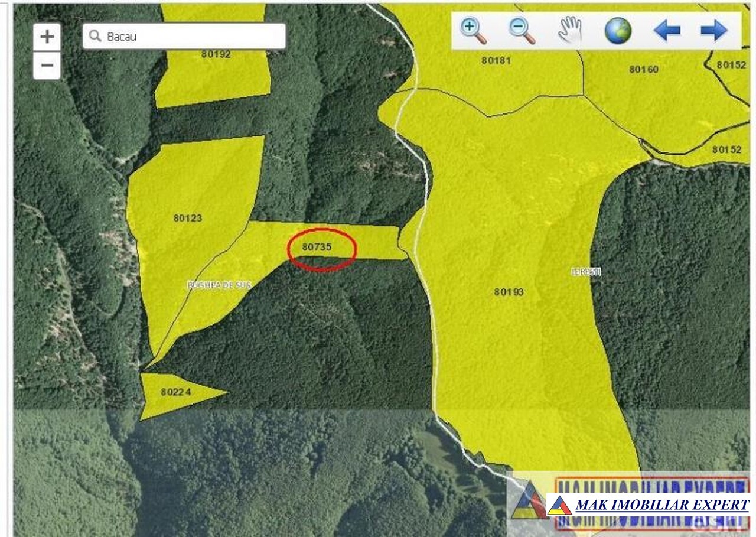The height and width of the screenshot is (537, 756).
Task: Select the zoom out magnifier tool
Action: (x=522, y=31)
